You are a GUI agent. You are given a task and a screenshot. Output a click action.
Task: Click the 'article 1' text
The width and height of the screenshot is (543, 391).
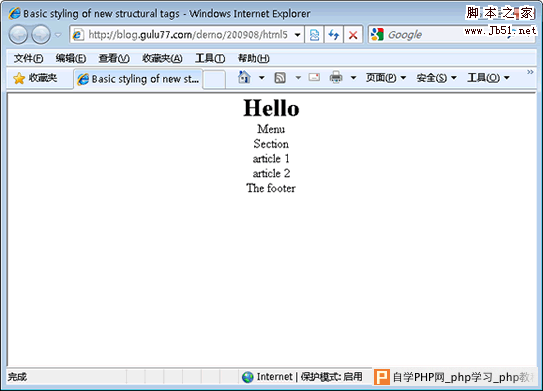[271, 159]
